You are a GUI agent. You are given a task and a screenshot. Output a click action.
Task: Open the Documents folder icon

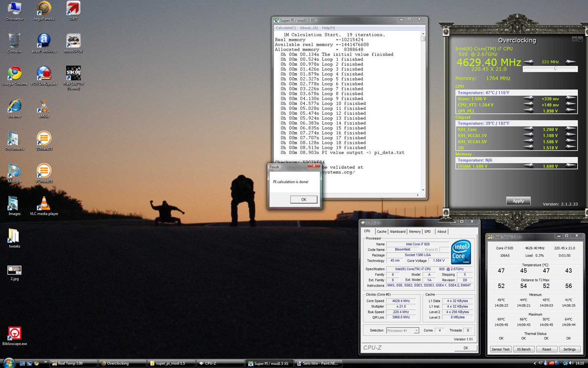point(15,141)
